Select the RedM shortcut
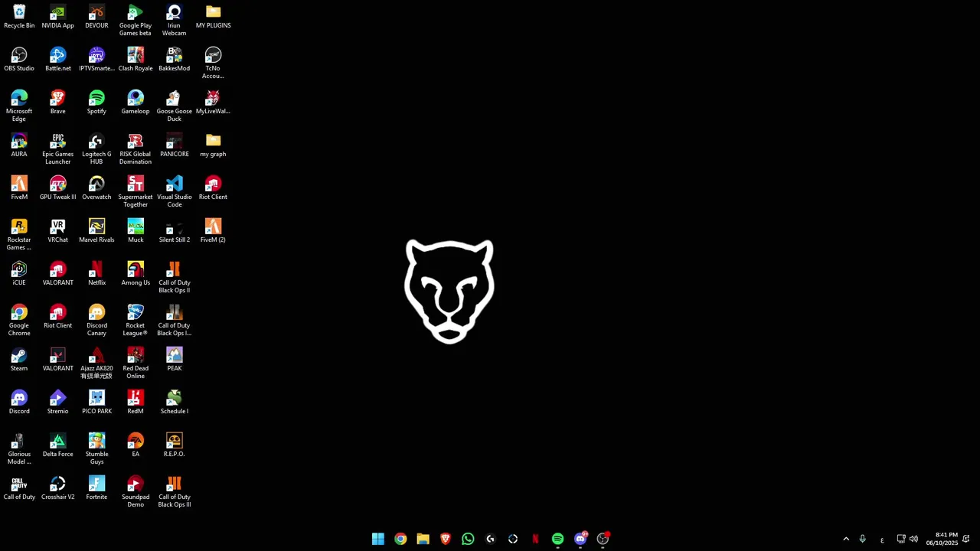The height and width of the screenshot is (551, 980). tap(136, 403)
